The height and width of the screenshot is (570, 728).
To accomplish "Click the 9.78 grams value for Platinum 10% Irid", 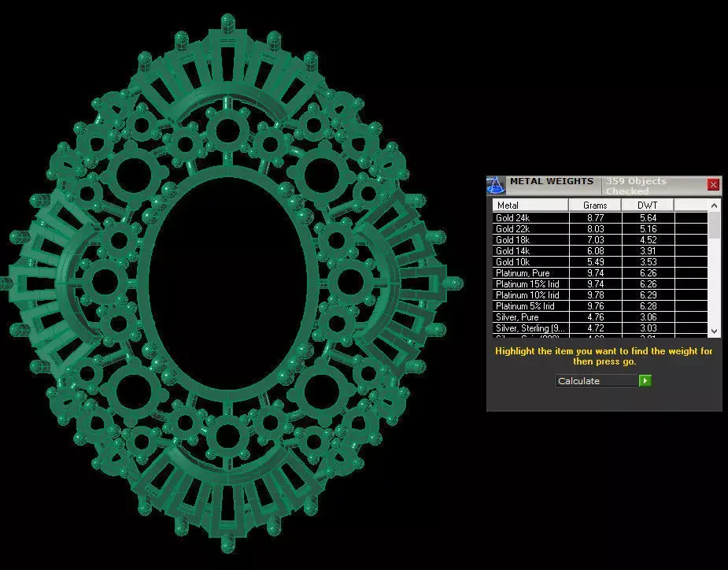I will (595, 295).
